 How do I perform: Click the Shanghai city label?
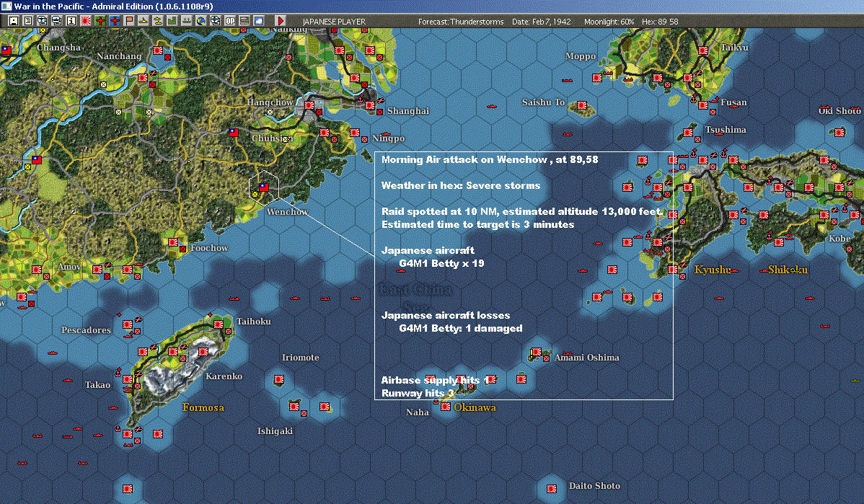(407, 111)
